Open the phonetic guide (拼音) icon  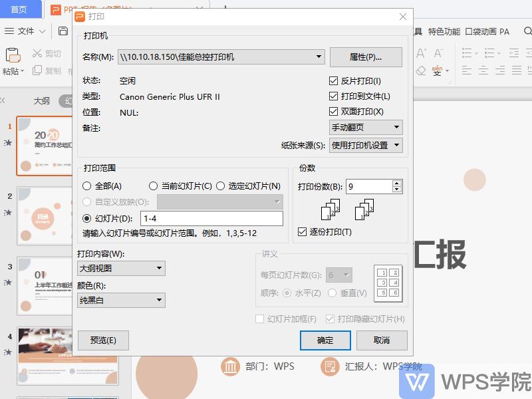[436, 70]
